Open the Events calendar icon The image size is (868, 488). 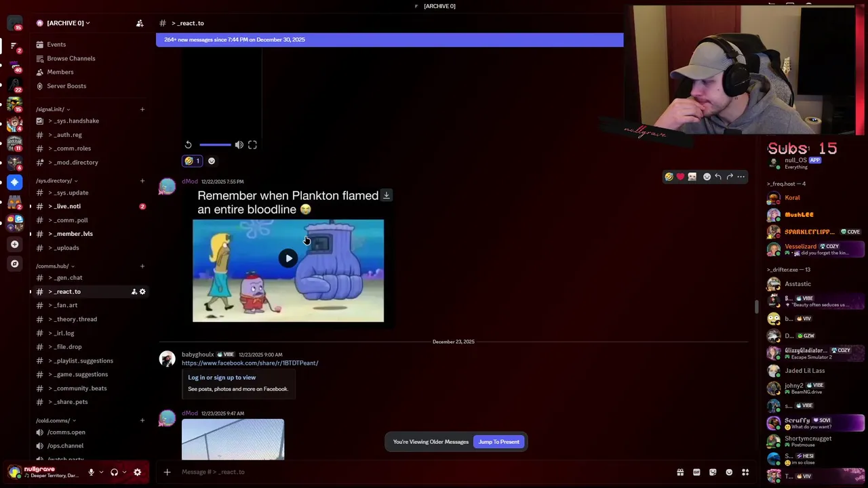(x=39, y=45)
